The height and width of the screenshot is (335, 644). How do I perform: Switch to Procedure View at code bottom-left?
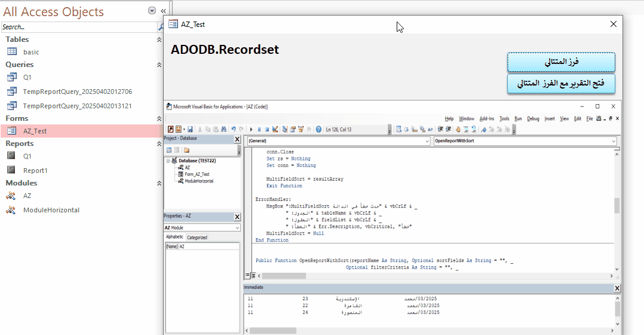pyautogui.click(x=246, y=275)
